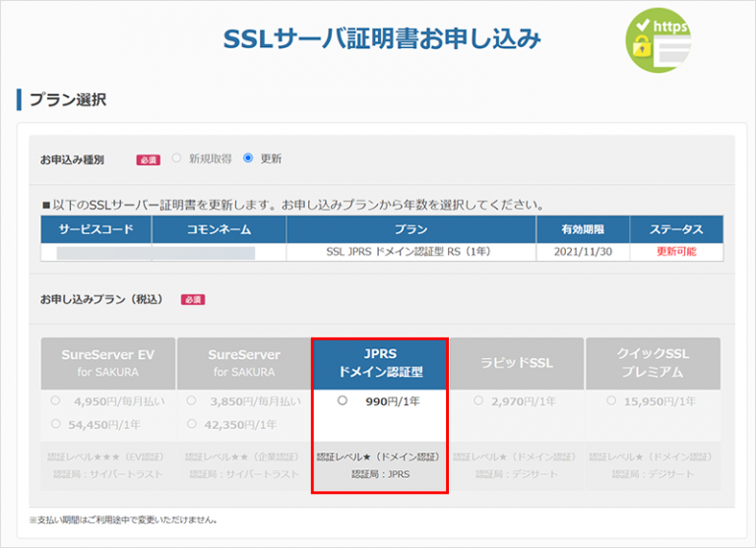Click the SureServer EV for SAKURA header

pos(108,363)
